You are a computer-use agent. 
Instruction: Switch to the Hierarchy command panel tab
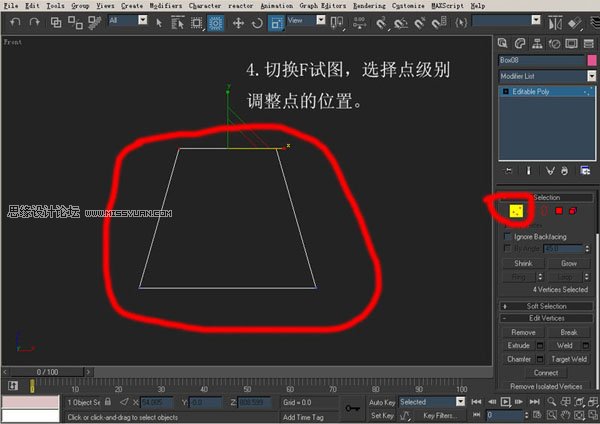[537, 43]
